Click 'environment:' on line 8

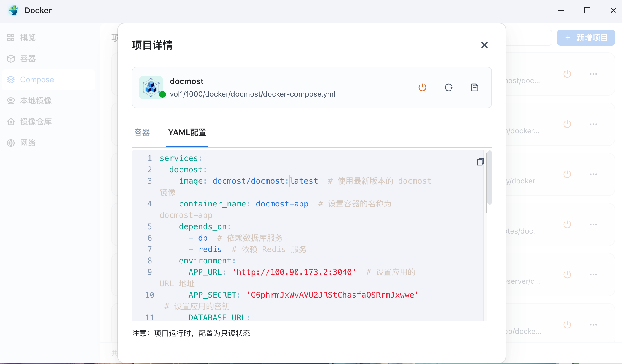click(207, 261)
